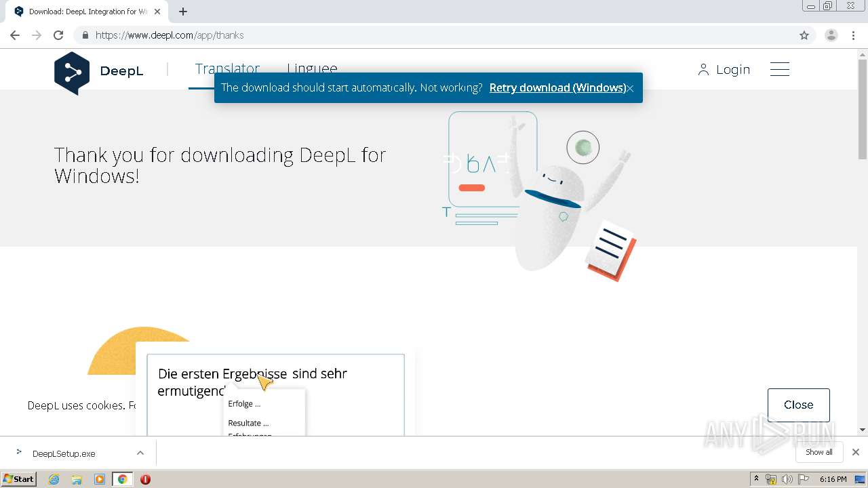Open the Chrome profile icon

831,35
